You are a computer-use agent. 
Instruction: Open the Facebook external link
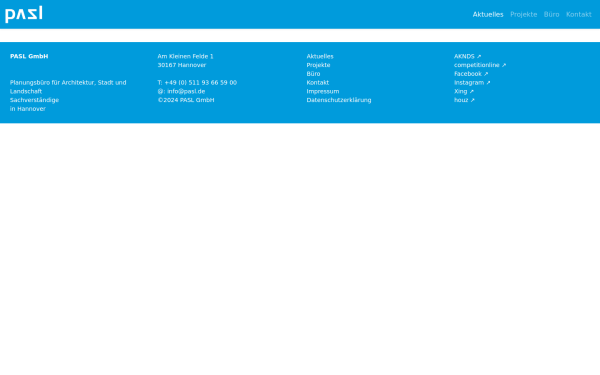(x=471, y=74)
